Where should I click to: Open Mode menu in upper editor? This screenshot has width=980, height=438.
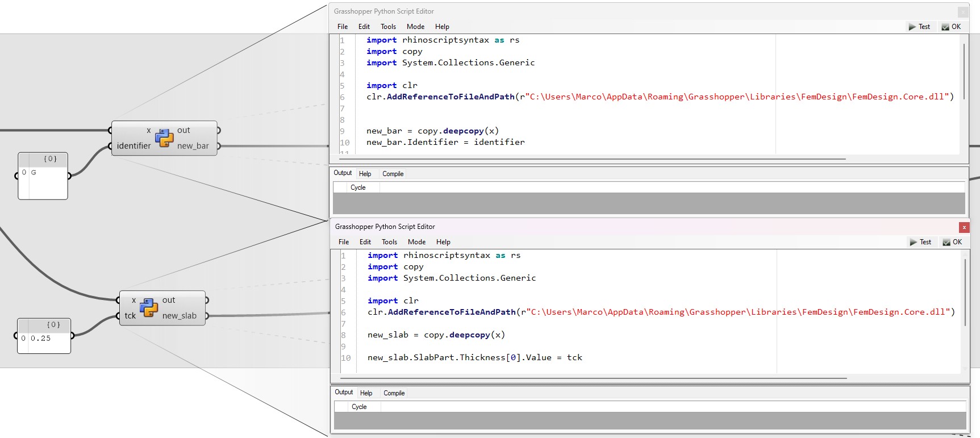click(415, 27)
